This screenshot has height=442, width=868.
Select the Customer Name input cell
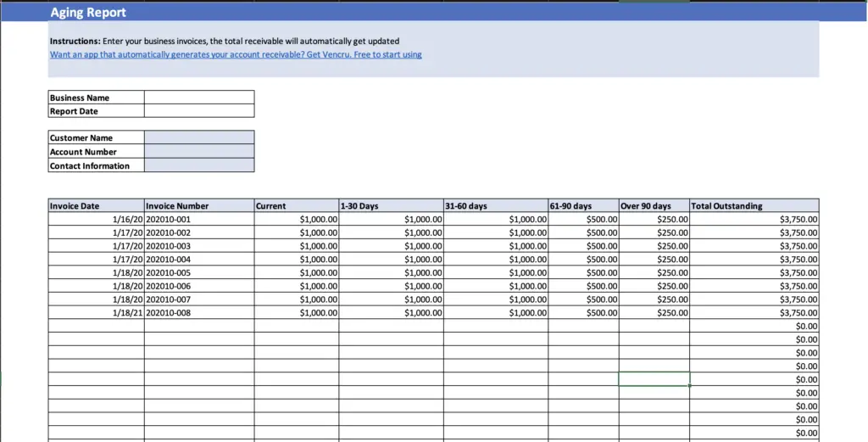tap(199, 137)
